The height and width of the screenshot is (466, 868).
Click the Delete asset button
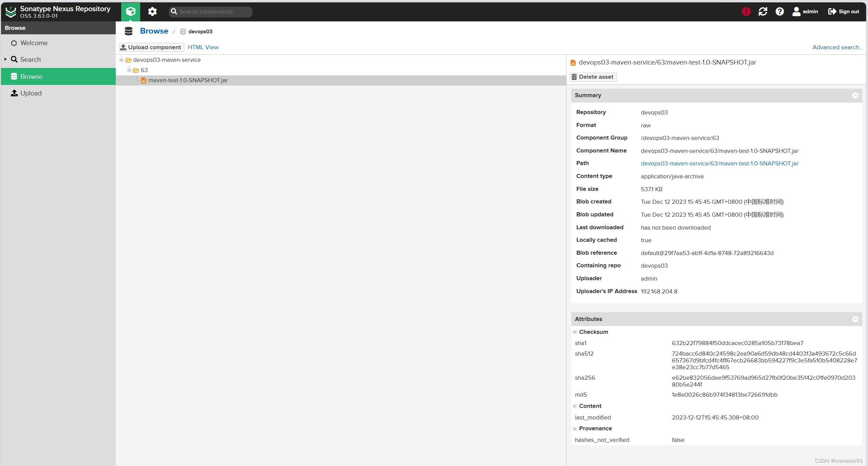pos(593,77)
